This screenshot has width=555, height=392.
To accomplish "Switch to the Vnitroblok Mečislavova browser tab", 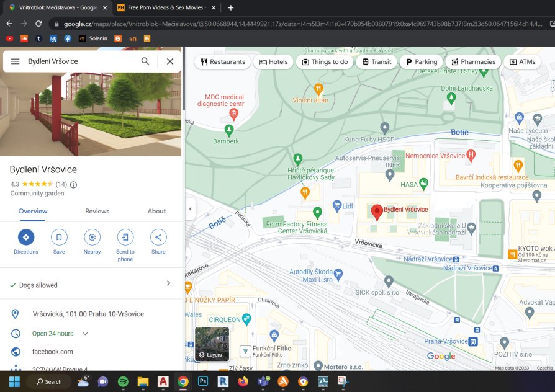I will click(58, 7).
